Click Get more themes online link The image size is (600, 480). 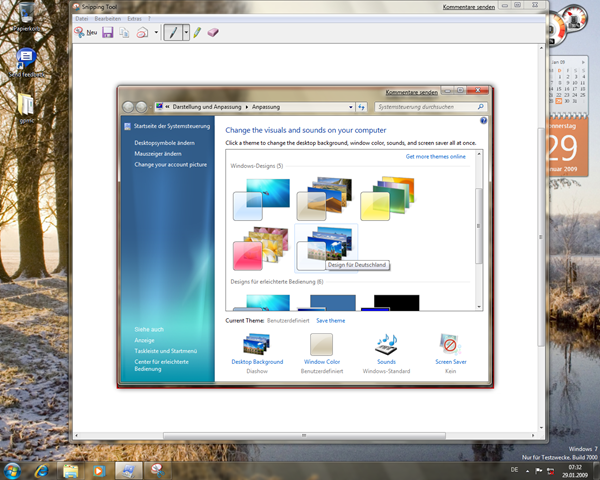point(435,157)
